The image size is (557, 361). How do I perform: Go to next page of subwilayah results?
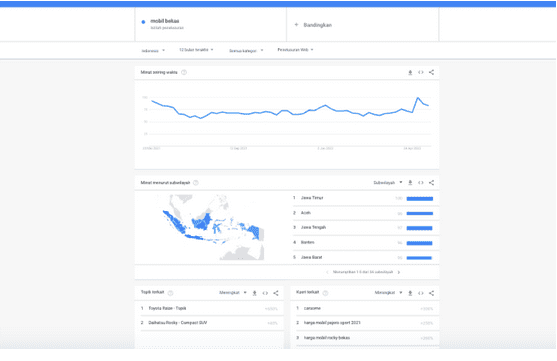pyautogui.click(x=399, y=273)
